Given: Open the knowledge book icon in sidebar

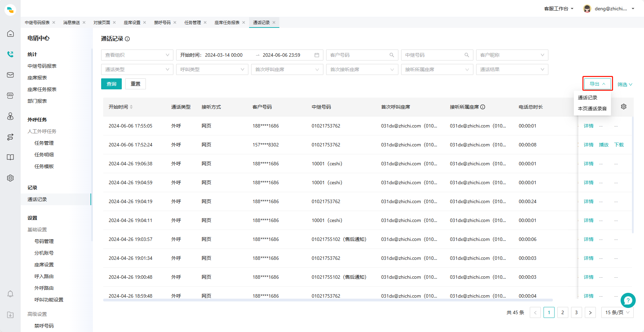Looking at the screenshot, I should coord(10,157).
